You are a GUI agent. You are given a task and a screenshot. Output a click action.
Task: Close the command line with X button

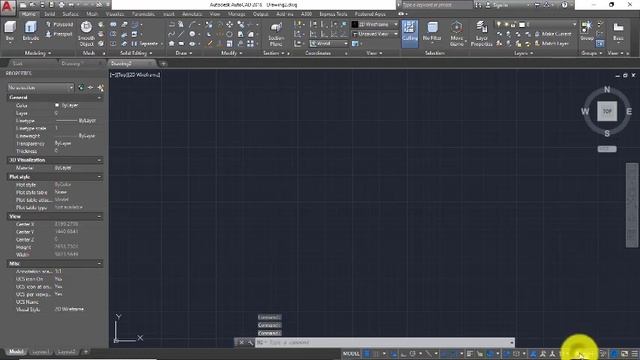[x=241, y=342]
